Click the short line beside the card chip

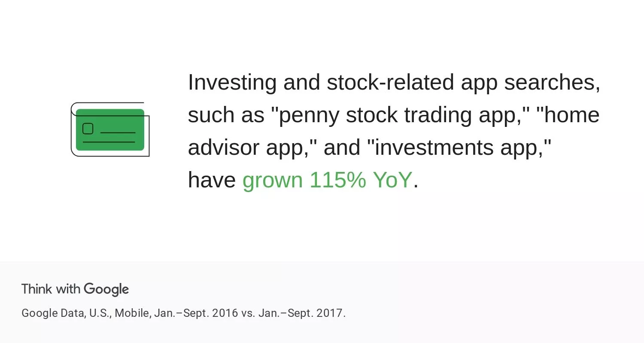(x=117, y=133)
